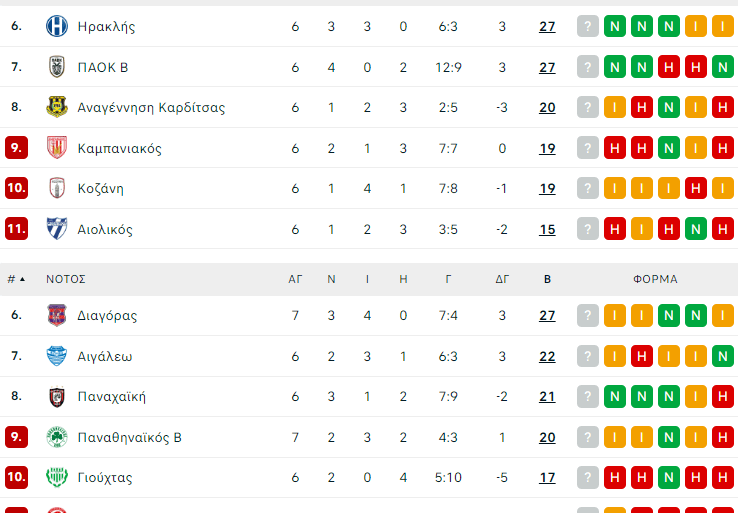Viewport: 738px width, 513px height.
Task: Click the Παναχαϊκή team badge
Action: pos(56,397)
